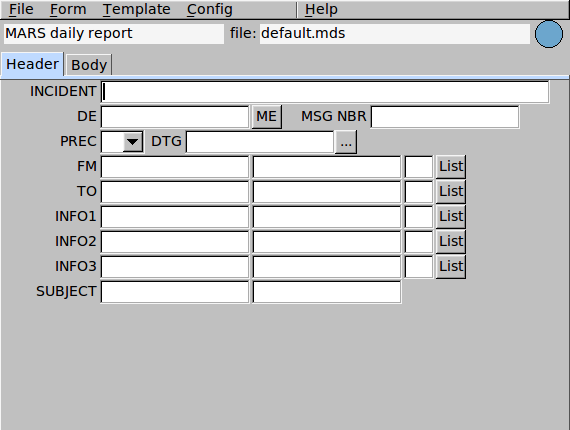Click the first SUBJECT input box
This screenshot has height=430, width=570.
coord(175,292)
